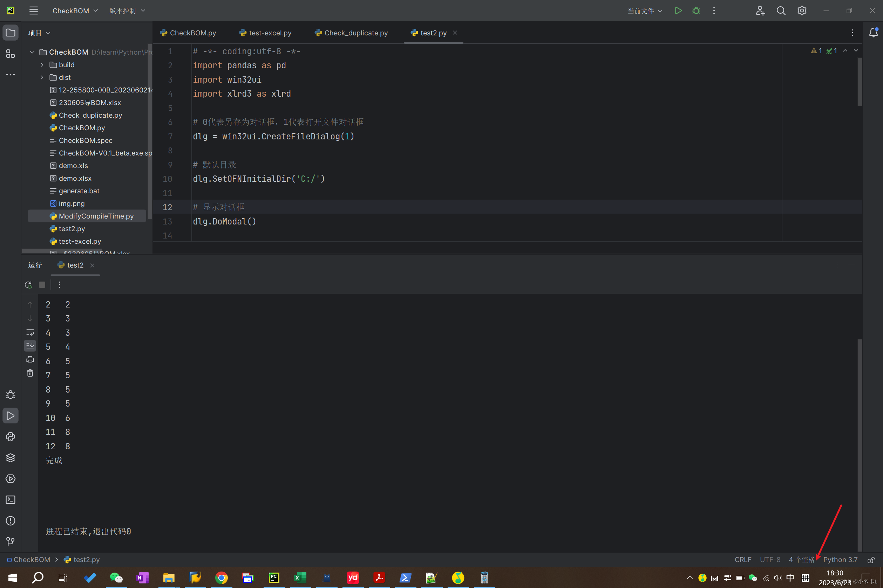This screenshot has width=883, height=588.
Task: Expand the build folder
Action: tap(42, 65)
